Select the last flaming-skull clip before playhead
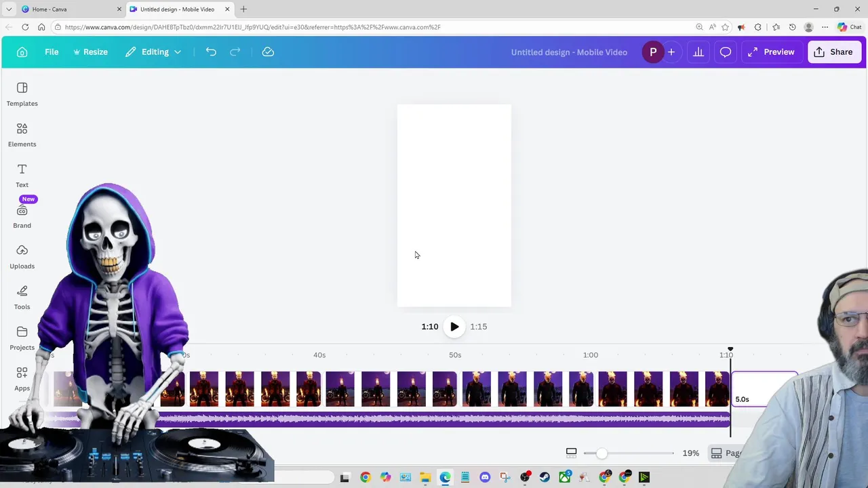 coord(663,389)
